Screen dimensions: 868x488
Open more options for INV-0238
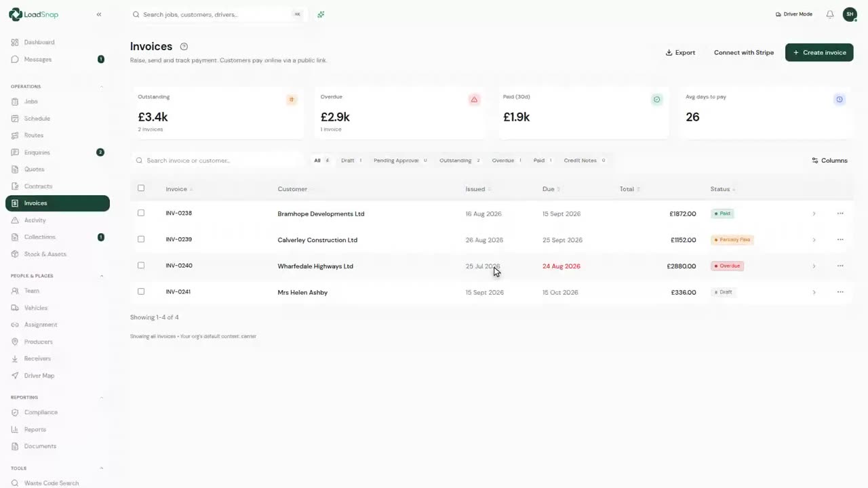(840, 213)
